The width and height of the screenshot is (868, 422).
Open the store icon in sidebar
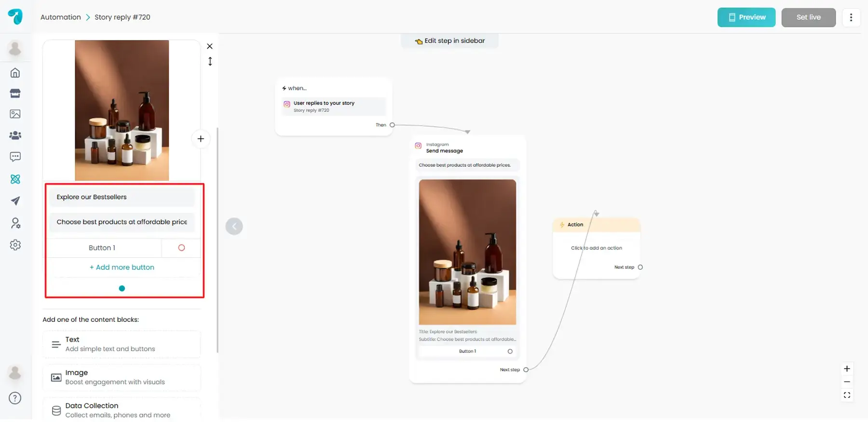pyautogui.click(x=15, y=93)
